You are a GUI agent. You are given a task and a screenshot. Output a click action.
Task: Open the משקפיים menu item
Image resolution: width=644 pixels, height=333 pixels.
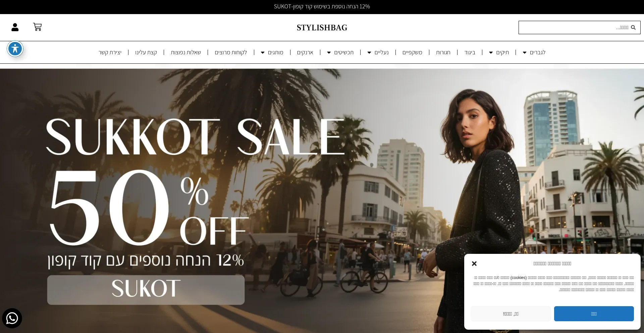[412, 52]
